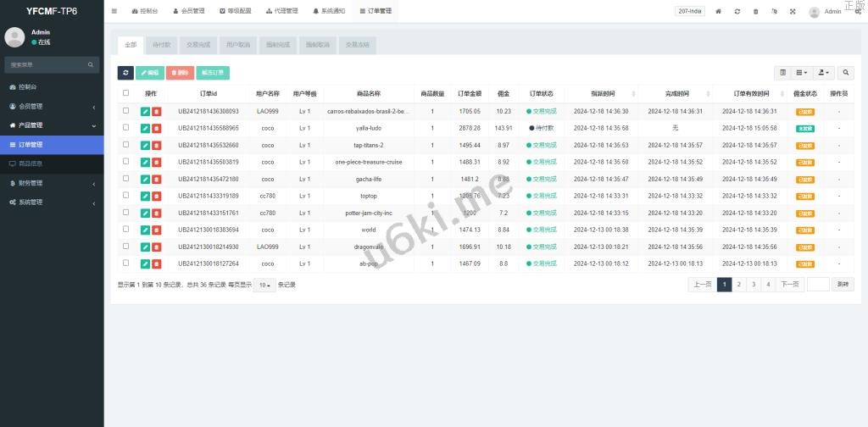Open the rows-per-page dropdown showing 10
The height and width of the screenshot is (427, 868).
tap(265, 285)
